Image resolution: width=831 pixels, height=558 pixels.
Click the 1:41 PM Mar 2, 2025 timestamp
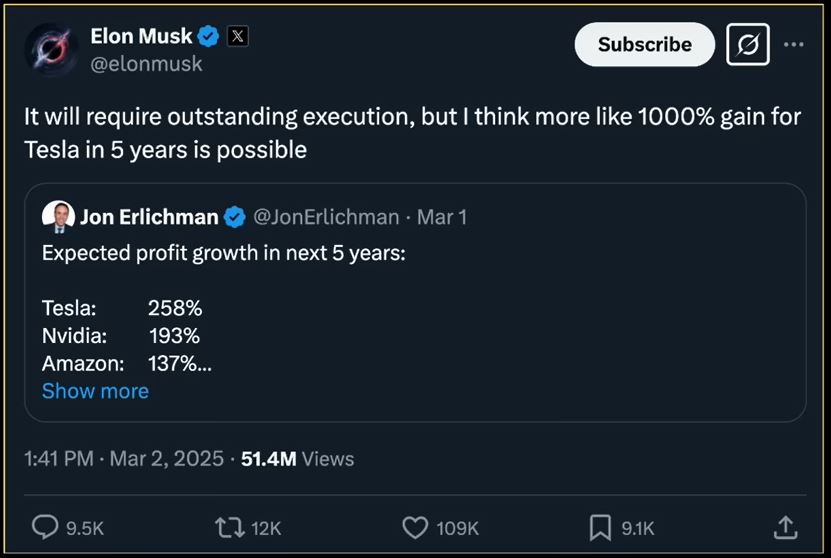[124, 458]
